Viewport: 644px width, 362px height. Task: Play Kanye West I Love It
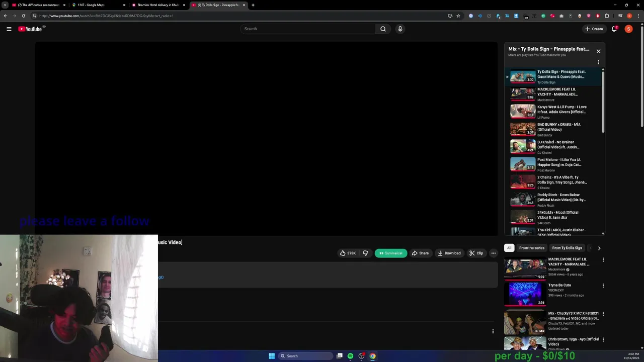pyautogui.click(x=553, y=112)
